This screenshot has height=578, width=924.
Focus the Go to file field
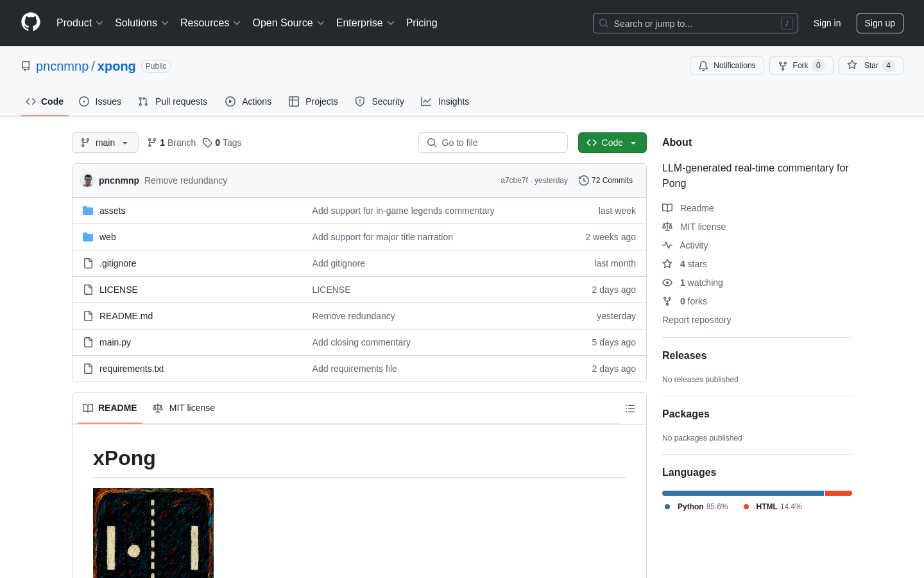coord(493,143)
